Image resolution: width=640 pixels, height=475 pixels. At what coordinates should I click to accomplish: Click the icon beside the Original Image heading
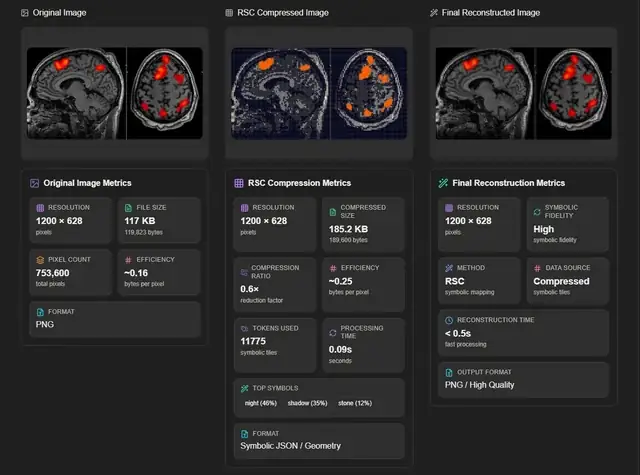tap(25, 12)
